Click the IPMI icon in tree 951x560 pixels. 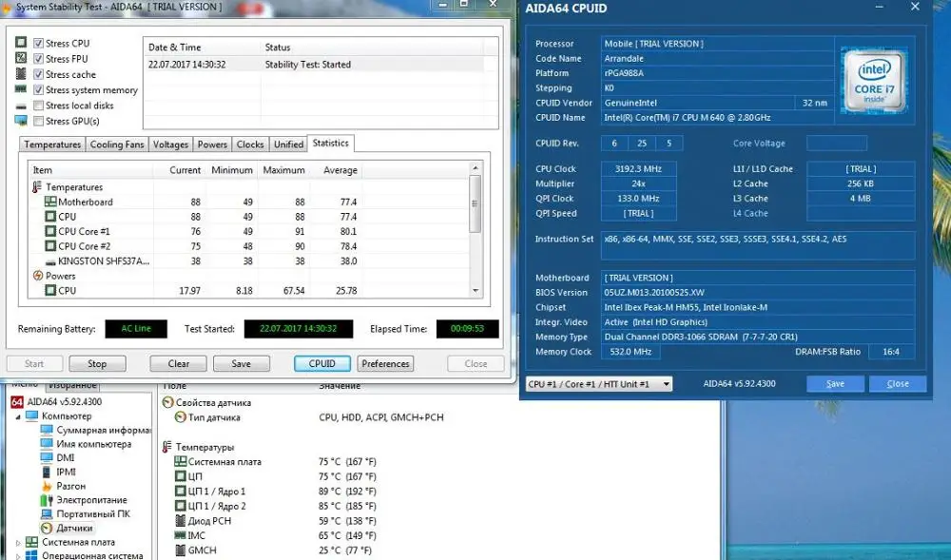(x=47, y=473)
